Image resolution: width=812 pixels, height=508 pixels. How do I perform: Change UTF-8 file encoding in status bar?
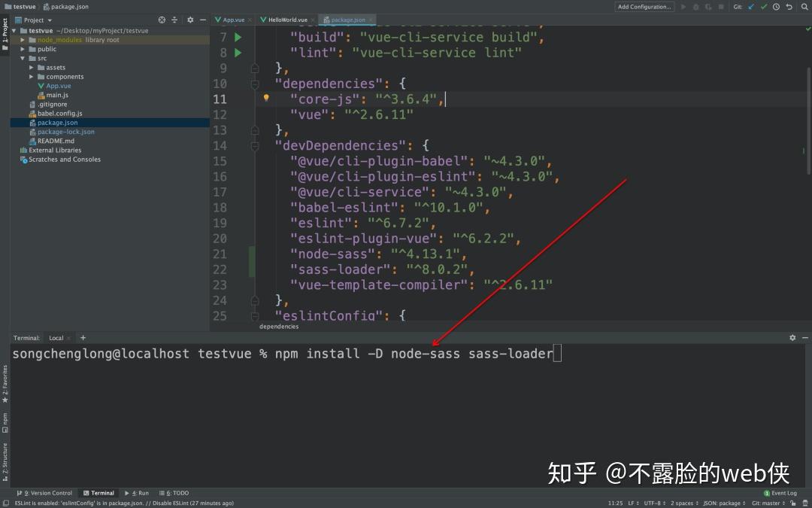point(654,503)
